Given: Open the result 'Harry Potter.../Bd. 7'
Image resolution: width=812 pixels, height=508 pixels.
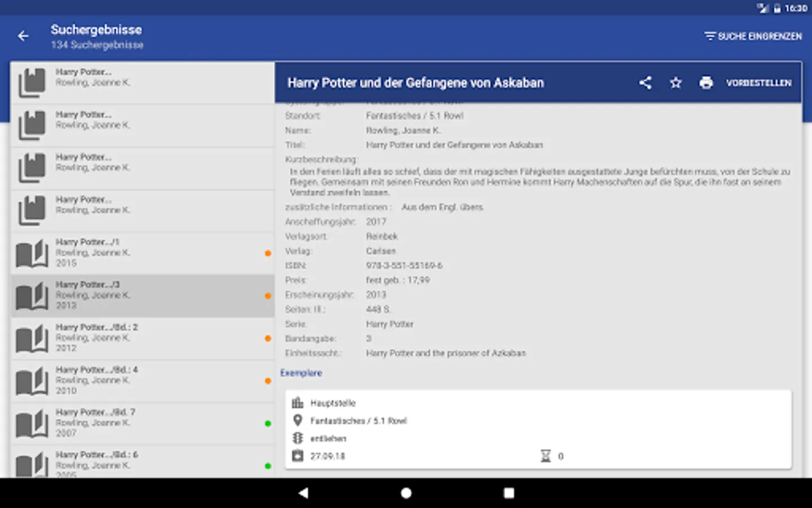Looking at the screenshot, I should (x=143, y=423).
